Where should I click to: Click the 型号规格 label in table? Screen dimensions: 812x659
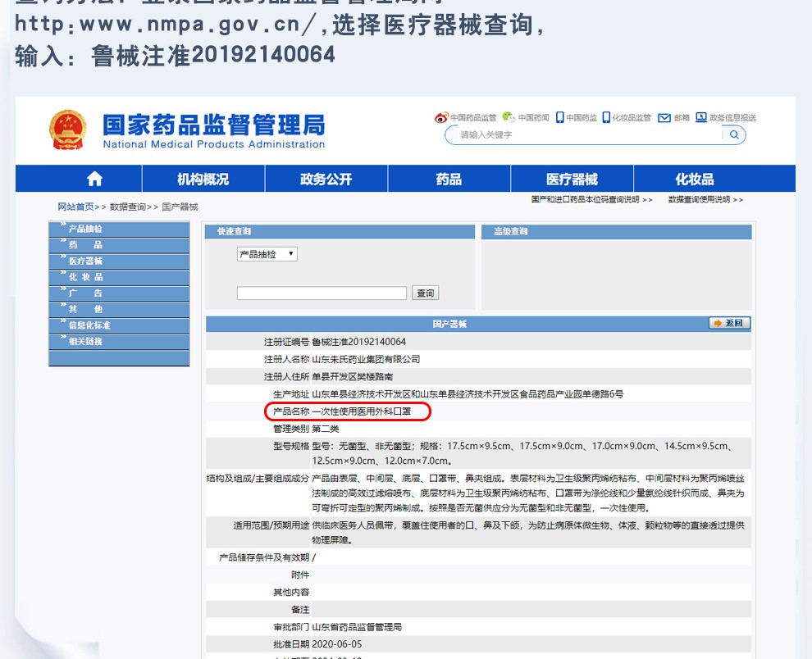tap(291, 446)
